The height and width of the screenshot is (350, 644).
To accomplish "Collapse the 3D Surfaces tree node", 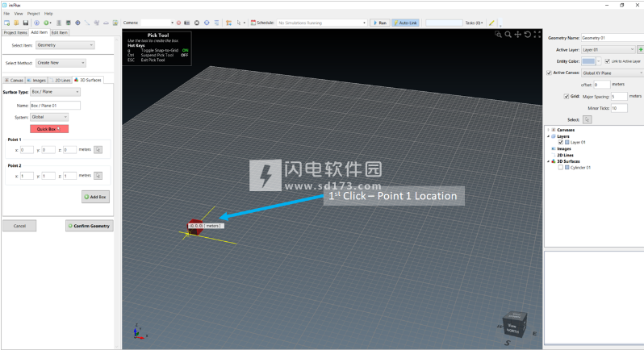I will click(x=548, y=161).
